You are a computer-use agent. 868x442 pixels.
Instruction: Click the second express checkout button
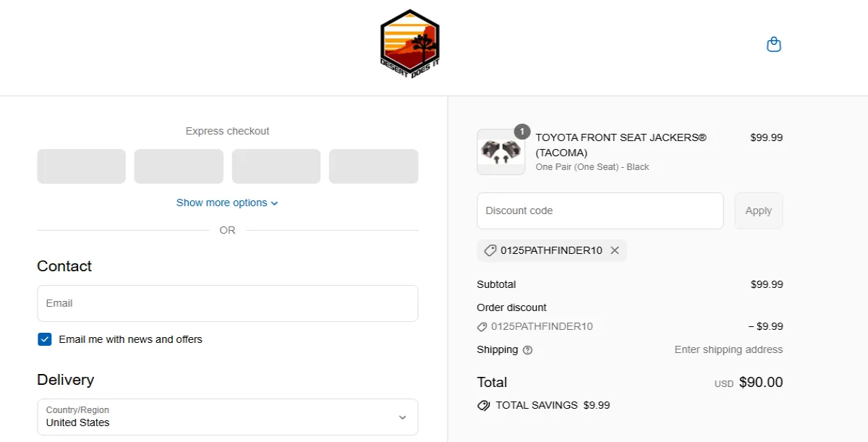[x=179, y=166]
